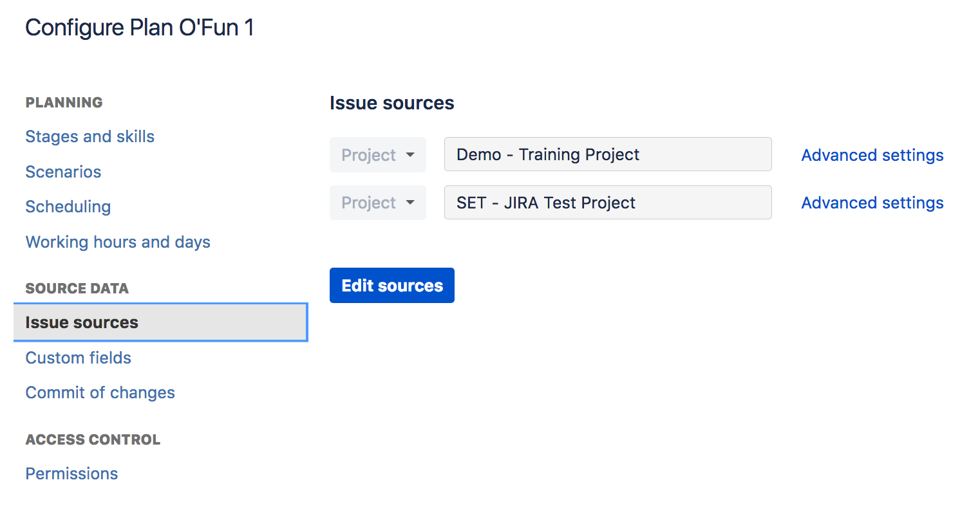Screen dimensions: 980x507
Task: Open the Scenarios configuration page
Action: click(62, 172)
